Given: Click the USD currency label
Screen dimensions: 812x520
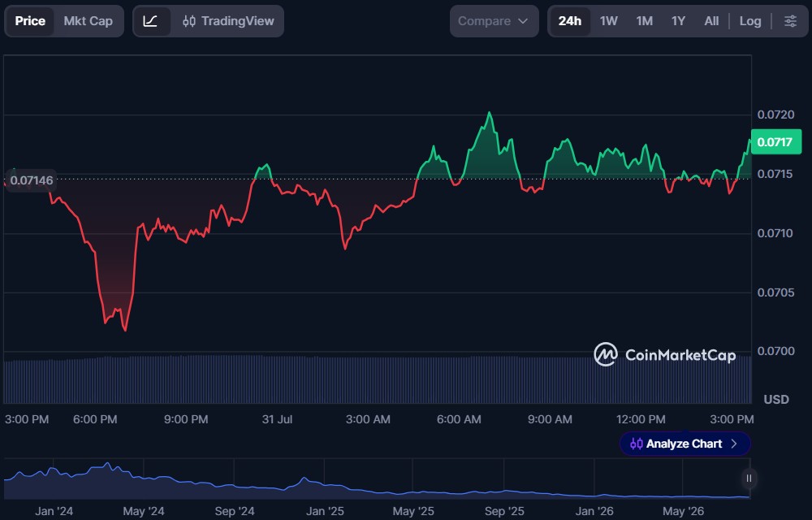Looking at the screenshot, I should [776, 399].
